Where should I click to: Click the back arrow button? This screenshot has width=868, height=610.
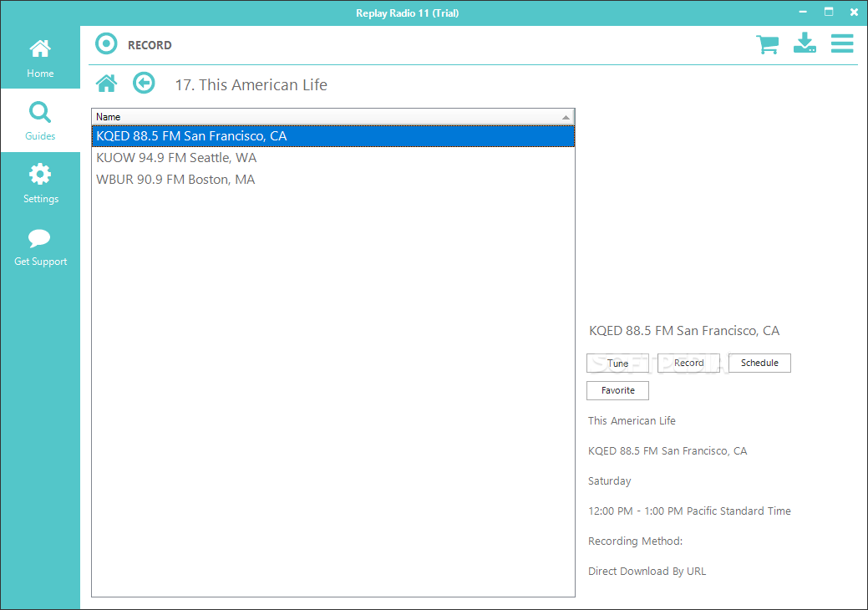tap(144, 84)
